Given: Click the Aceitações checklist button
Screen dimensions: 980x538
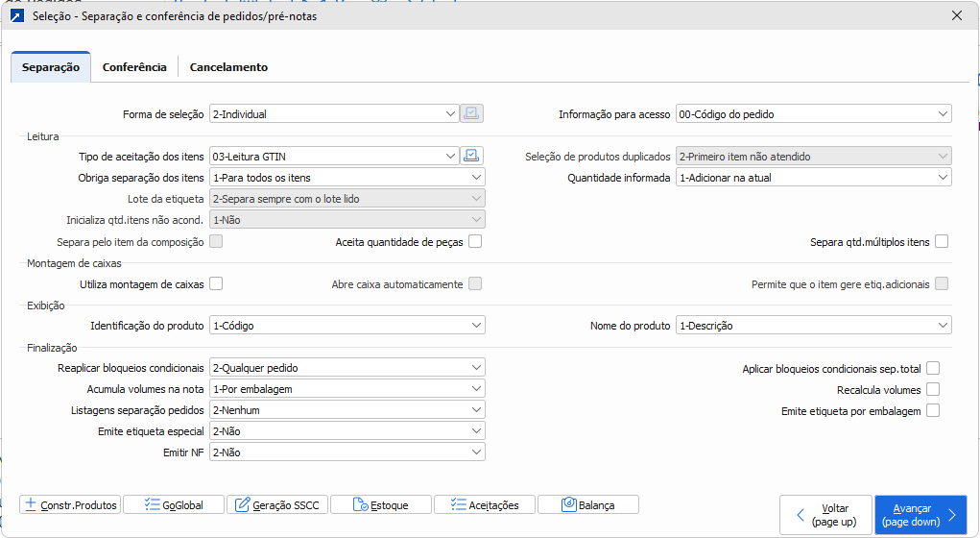Looking at the screenshot, I should [x=485, y=504].
